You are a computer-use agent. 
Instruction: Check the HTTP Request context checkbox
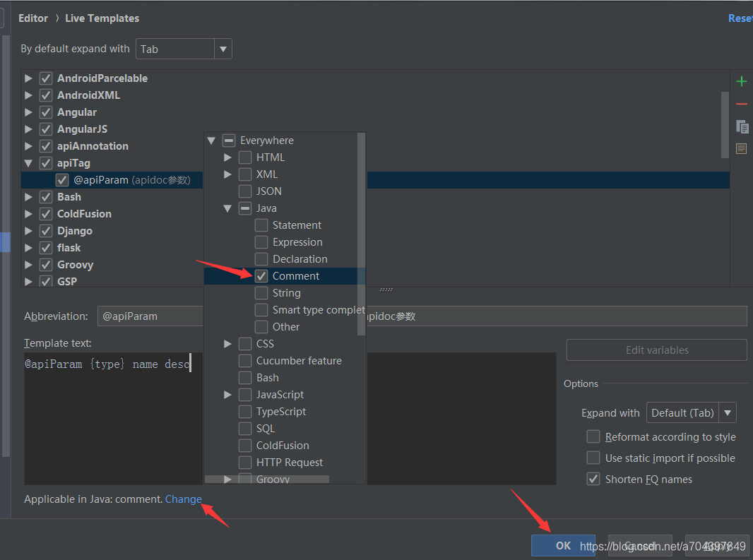click(245, 463)
